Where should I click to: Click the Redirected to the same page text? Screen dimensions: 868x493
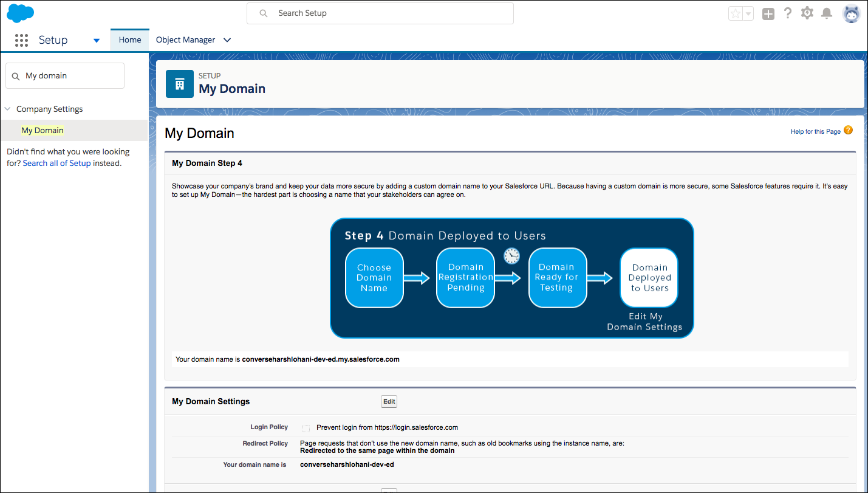(x=377, y=450)
